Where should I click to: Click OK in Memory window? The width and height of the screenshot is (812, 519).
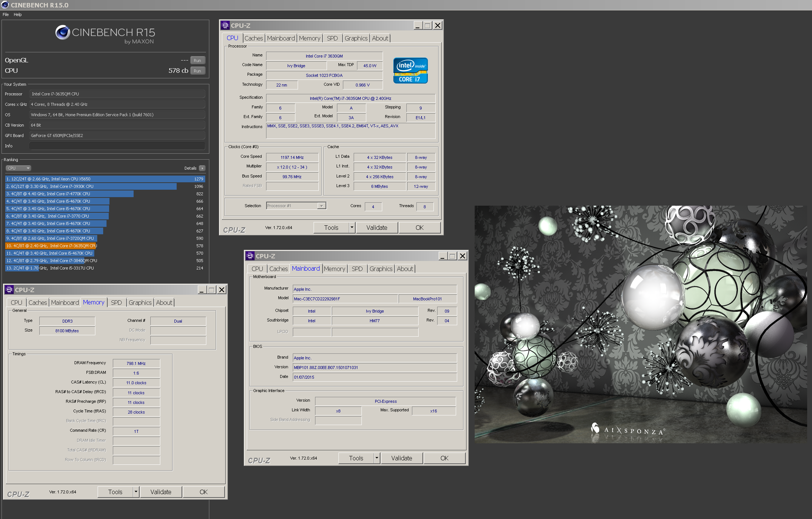203,492
